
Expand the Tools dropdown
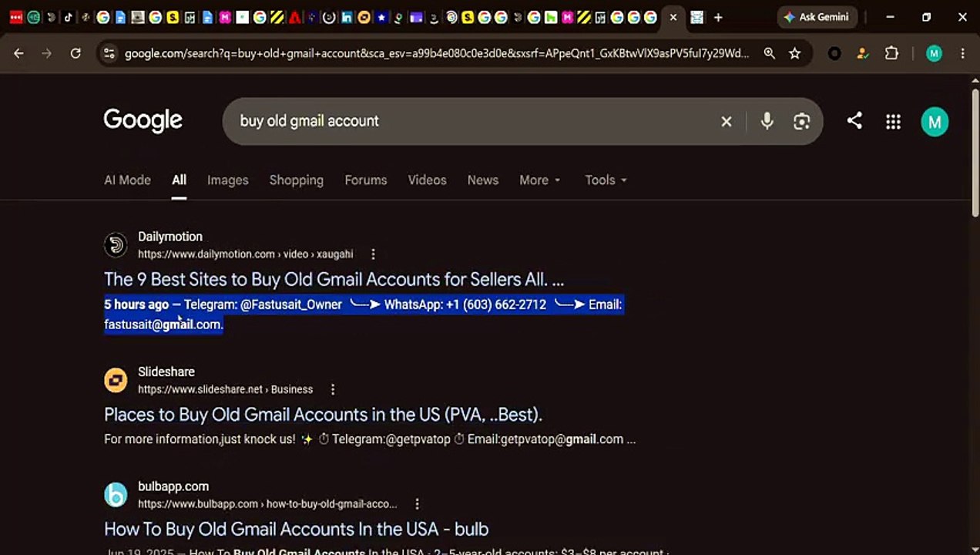pyautogui.click(x=606, y=180)
